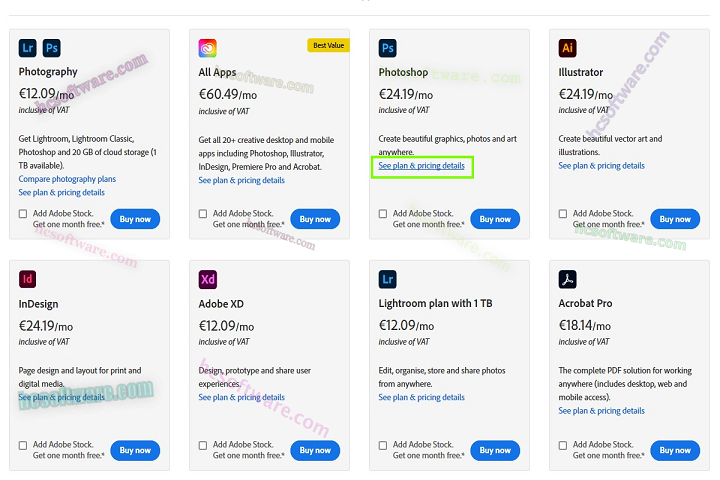Buy the Adobe XD plan now
The width and height of the screenshot is (720, 480).
pyautogui.click(x=315, y=450)
